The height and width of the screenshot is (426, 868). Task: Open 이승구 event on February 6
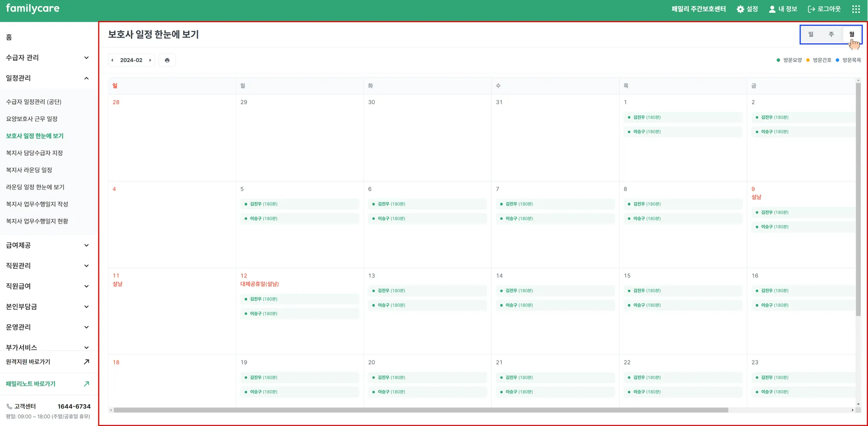click(x=427, y=219)
